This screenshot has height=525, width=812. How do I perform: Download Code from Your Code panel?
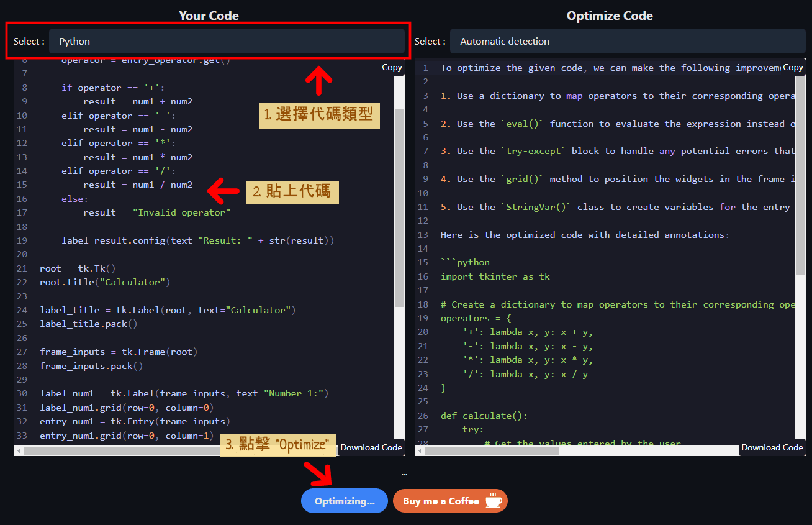(371, 447)
